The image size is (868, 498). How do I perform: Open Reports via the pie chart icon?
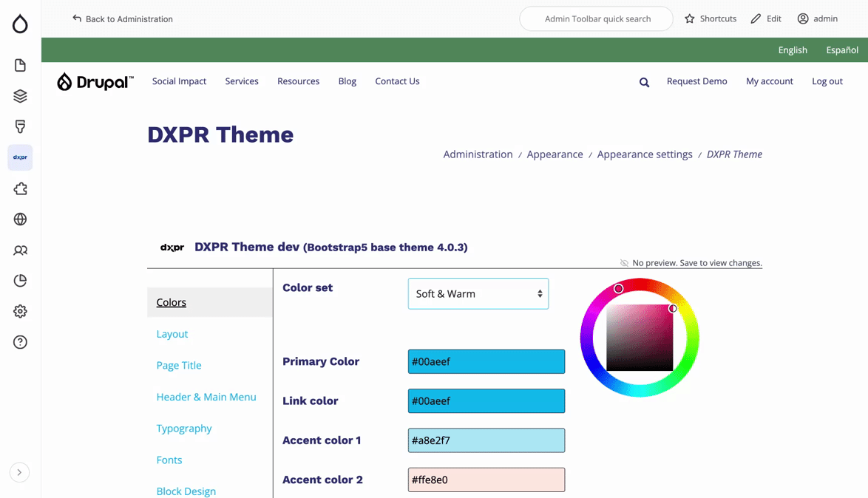tap(19, 281)
